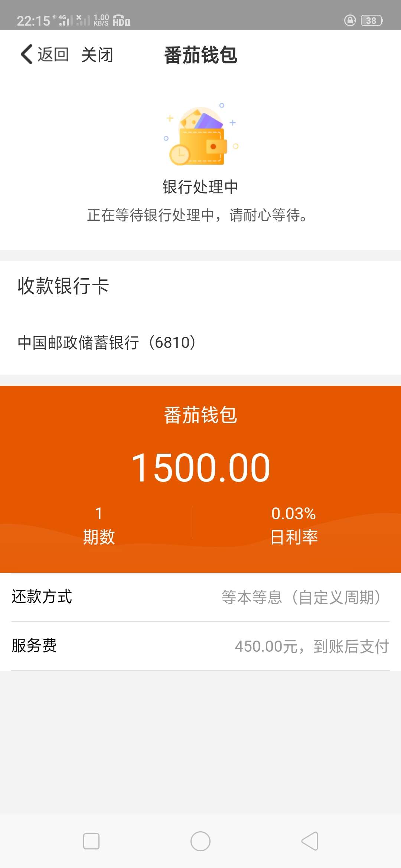The image size is (401, 868).
Task: Close the page via 关闭
Action: tap(97, 55)
